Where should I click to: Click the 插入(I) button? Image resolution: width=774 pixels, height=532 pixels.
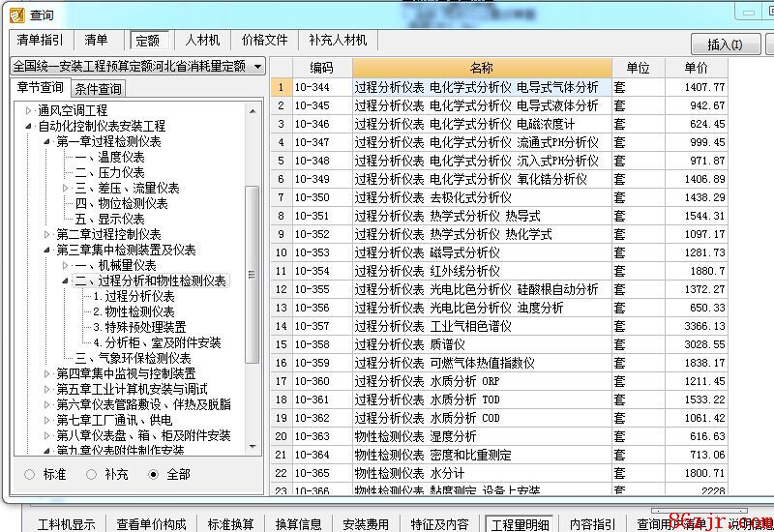725,44
